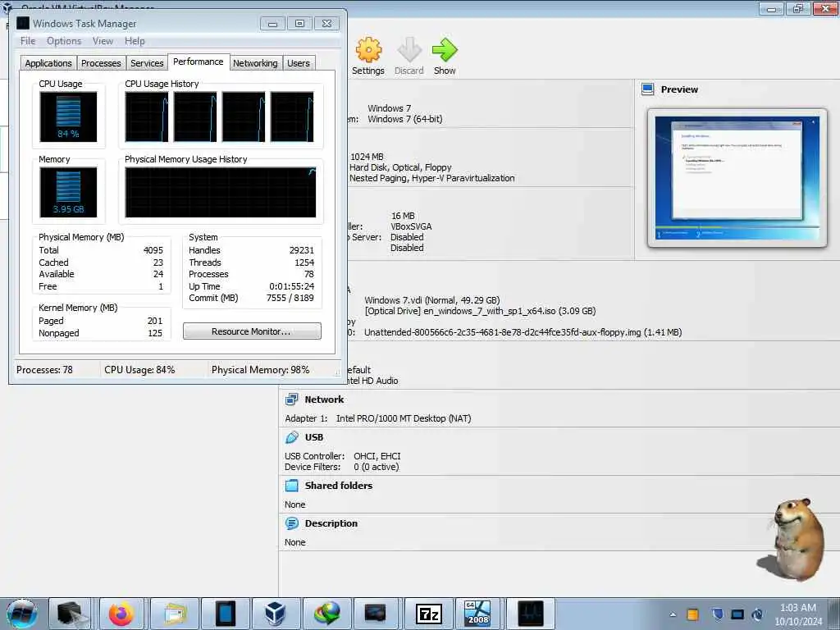This screenshot has width=840, height=630.
Task: Click the printer-like taskbar icon next to Start
Action: [71, 614]
